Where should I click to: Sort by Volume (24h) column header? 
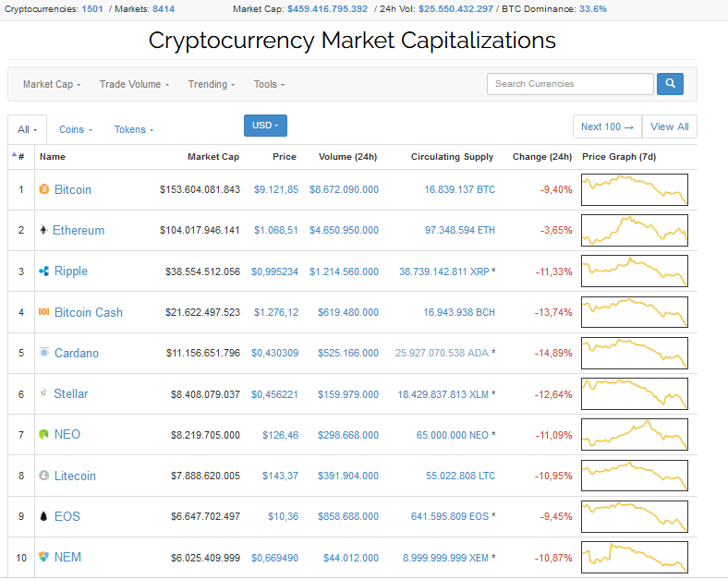coord(347,157)
